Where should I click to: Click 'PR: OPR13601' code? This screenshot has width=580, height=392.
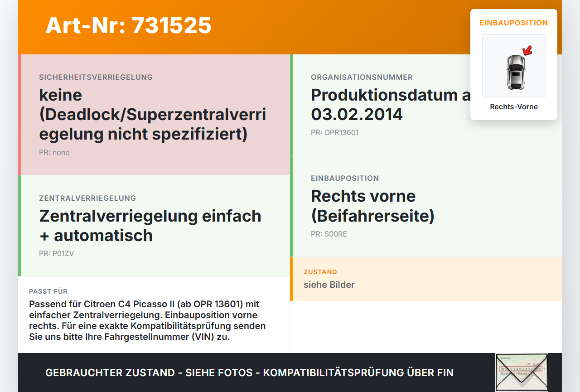pyautogui.click(x=335, y=133)
